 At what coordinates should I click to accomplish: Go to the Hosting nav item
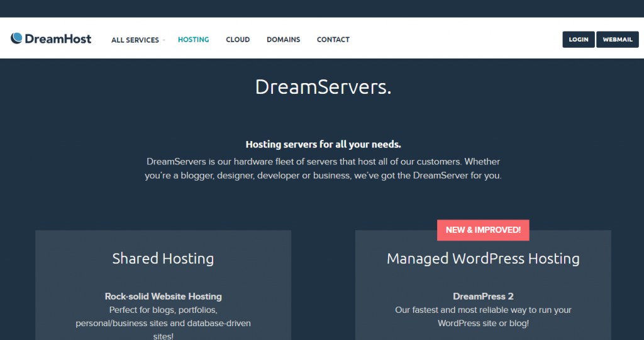tap(193, 40)
